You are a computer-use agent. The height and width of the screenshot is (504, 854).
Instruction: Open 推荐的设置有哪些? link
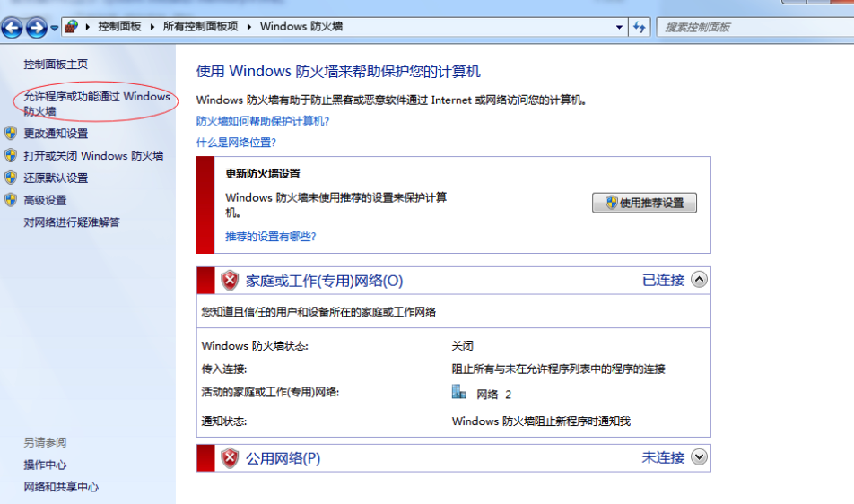point(271,237)
